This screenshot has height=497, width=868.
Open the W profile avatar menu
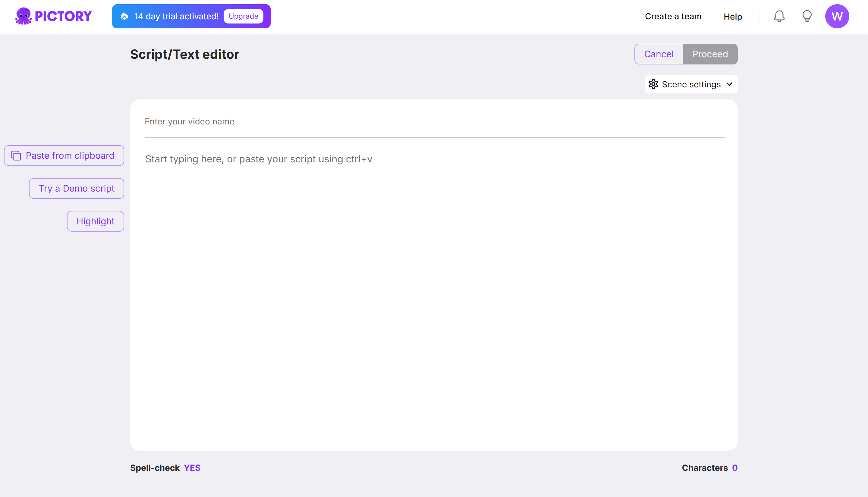837,16
